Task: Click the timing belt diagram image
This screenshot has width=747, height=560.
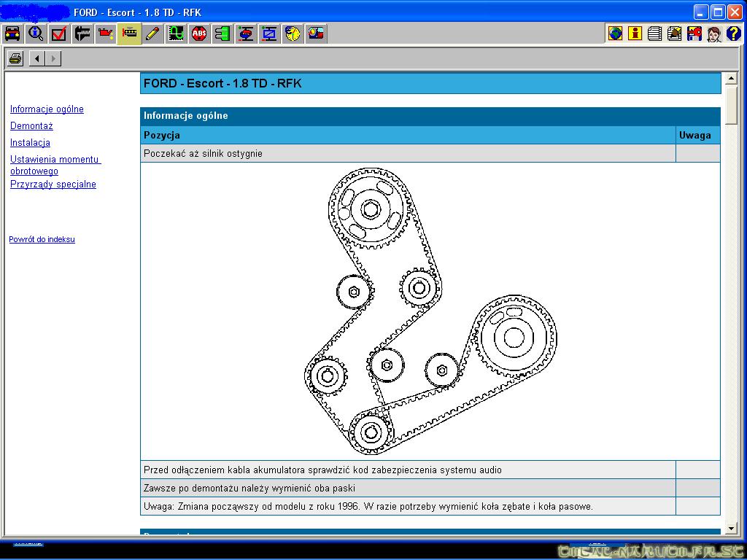Action: 430,311
